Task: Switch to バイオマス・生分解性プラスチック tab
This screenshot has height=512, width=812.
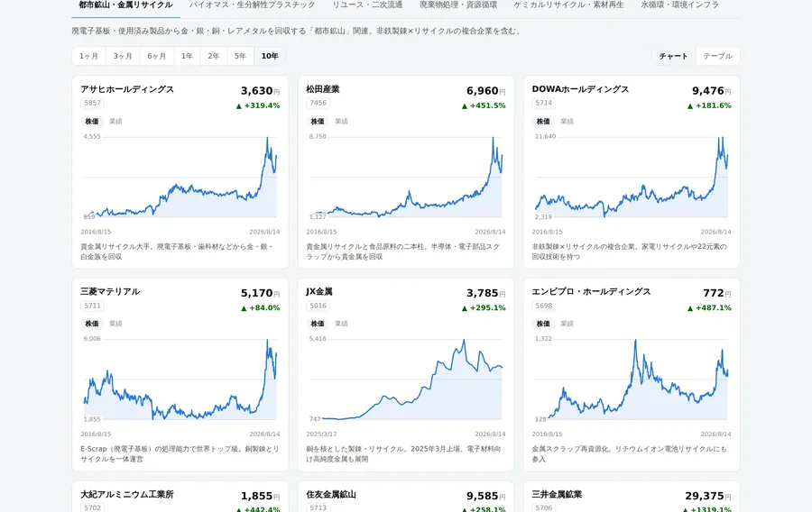Action: [253, 5]
